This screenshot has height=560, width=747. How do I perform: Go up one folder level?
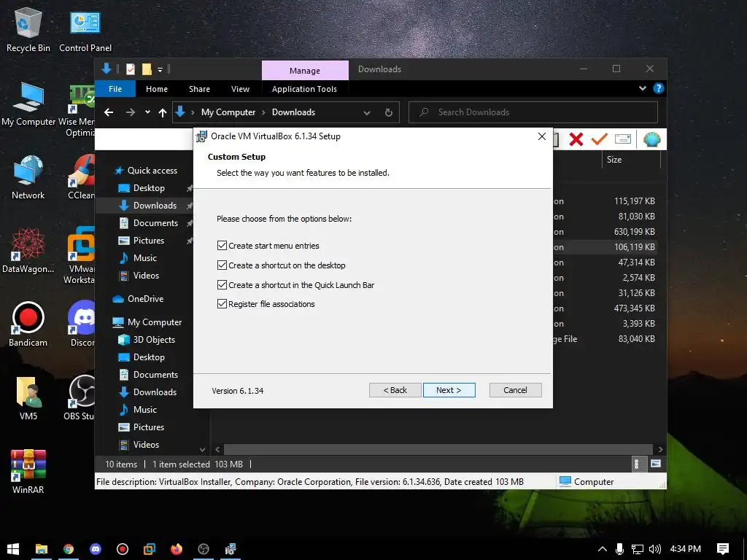[163, 112]
